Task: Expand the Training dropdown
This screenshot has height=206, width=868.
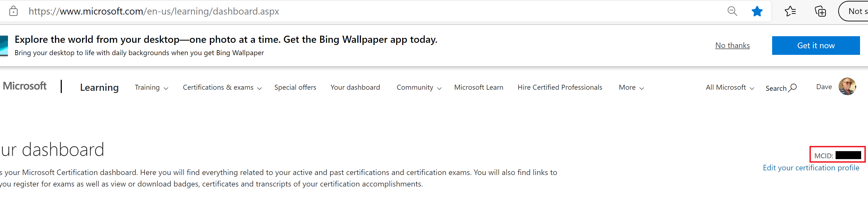Action: click(151, 88)
